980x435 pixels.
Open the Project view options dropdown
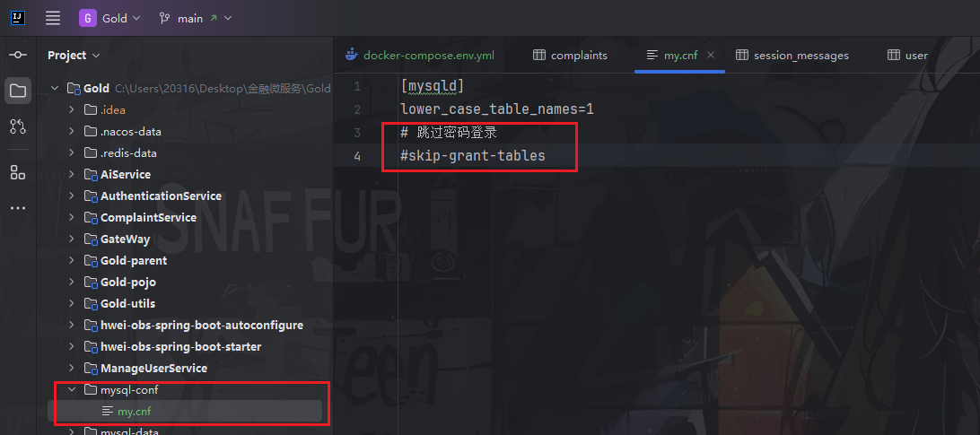(x=96, y=56)
